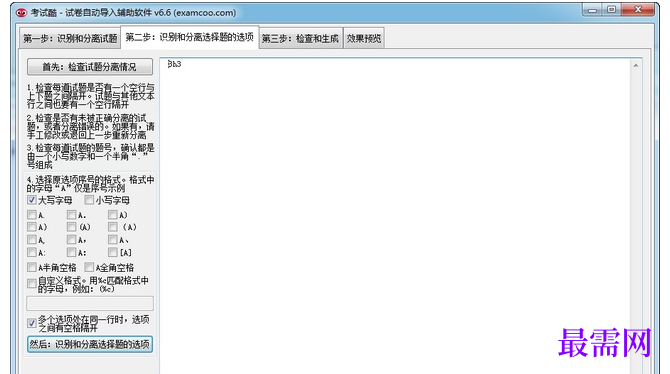Check the A、 format option

pos(113,240)
